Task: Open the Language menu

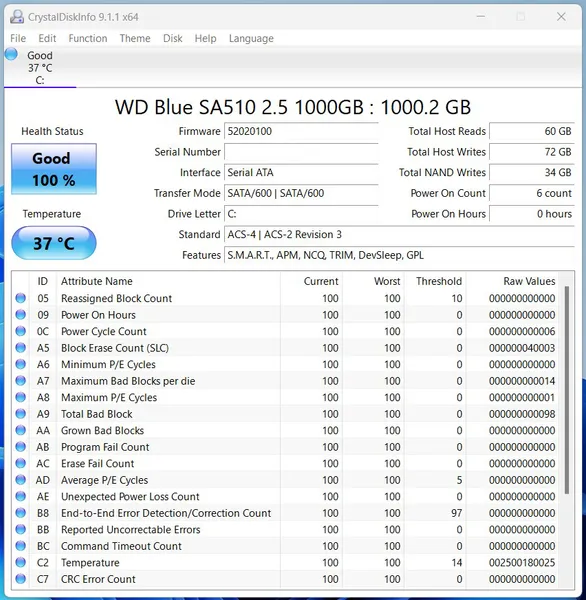Action: 251,38
